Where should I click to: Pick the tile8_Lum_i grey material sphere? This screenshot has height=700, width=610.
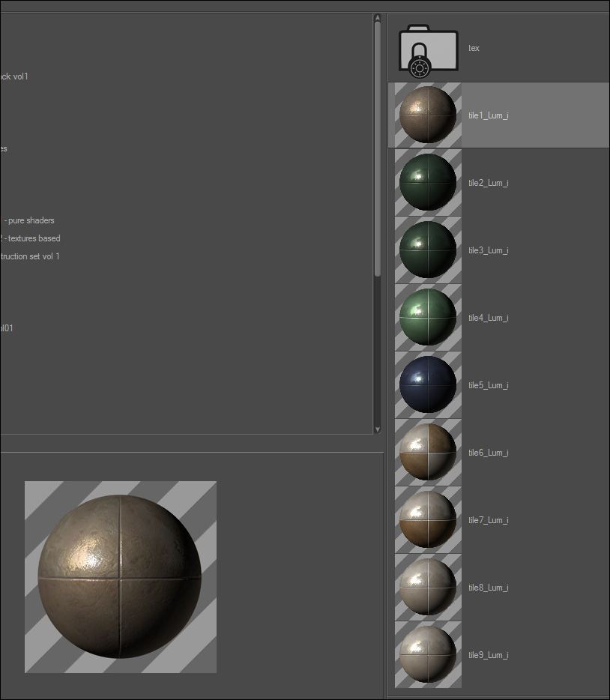tap(428, 587)
